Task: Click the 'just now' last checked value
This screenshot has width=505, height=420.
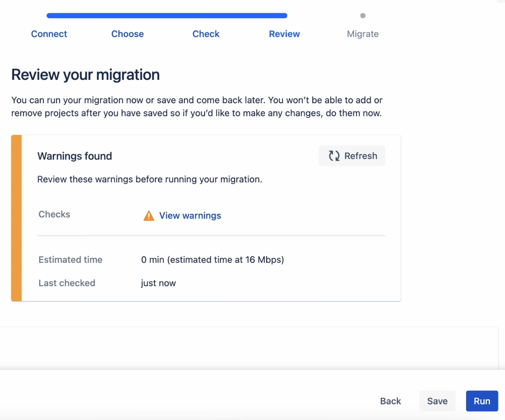Action: (158, 283)
